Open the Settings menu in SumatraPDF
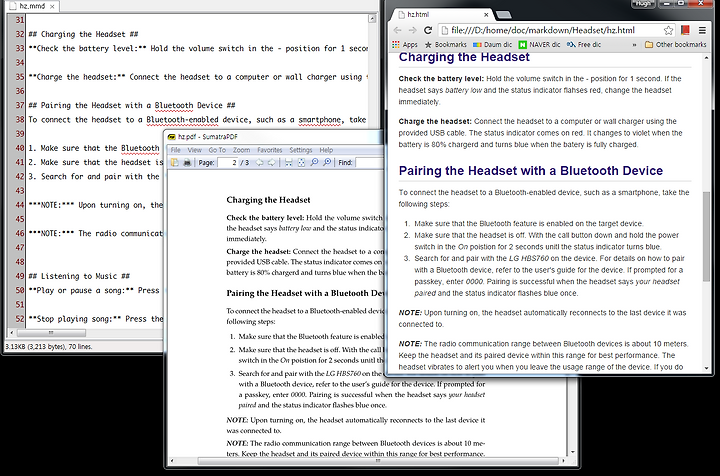This screenshot has height=476, width=720. [301, 150]
